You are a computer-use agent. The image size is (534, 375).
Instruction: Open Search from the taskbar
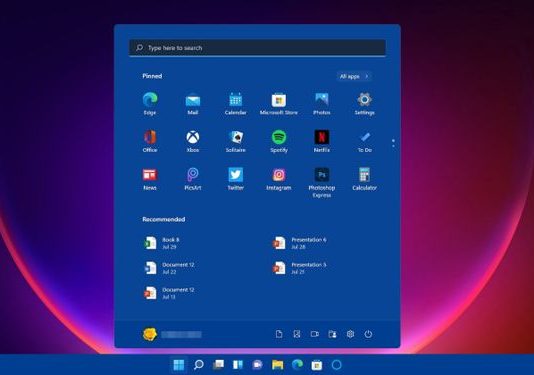point(199,365)
